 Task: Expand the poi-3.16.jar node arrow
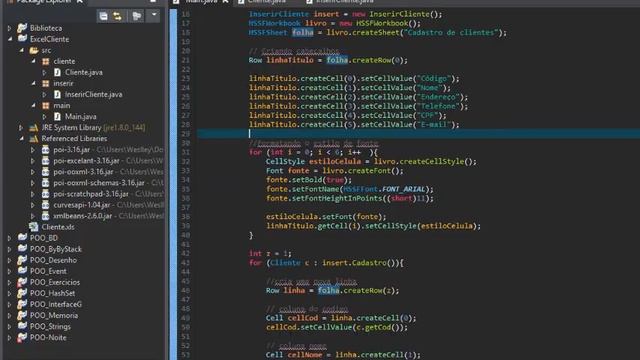(33, 150)
